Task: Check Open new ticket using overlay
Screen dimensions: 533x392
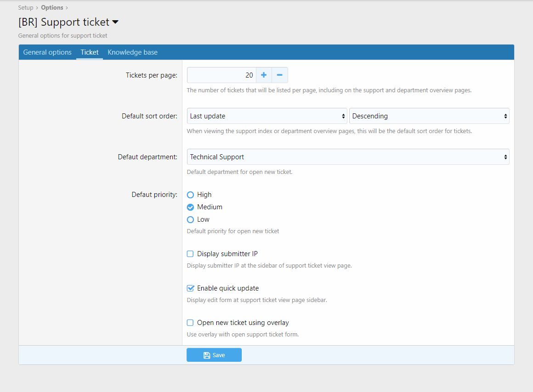Action: [190, 323]
